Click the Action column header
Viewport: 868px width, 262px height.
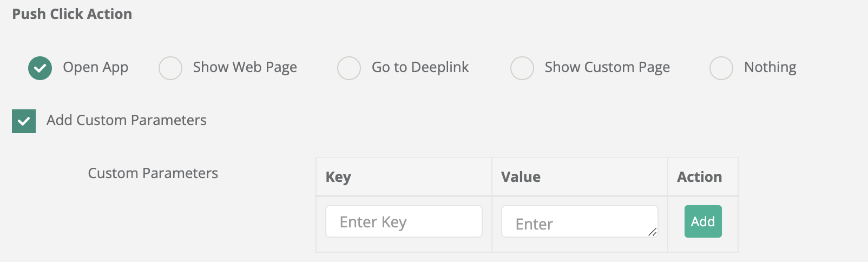click(699, 177)
